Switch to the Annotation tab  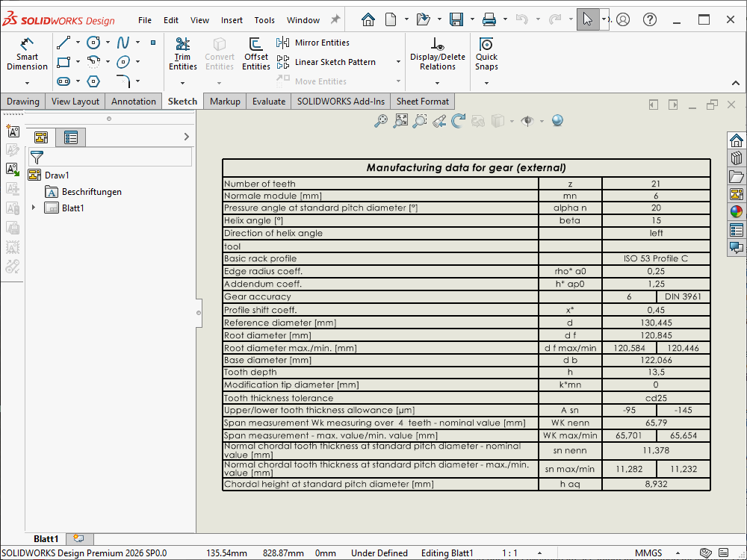(134, 102)
